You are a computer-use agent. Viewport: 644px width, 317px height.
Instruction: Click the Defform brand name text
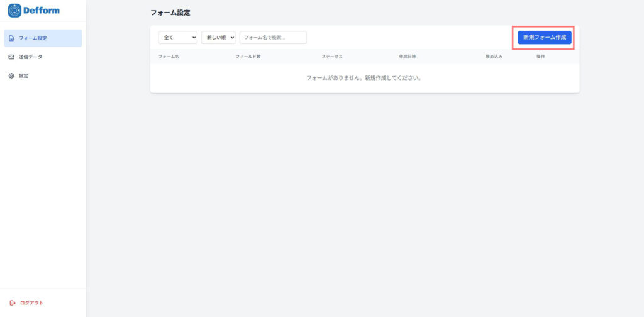(x=41, y=11)
